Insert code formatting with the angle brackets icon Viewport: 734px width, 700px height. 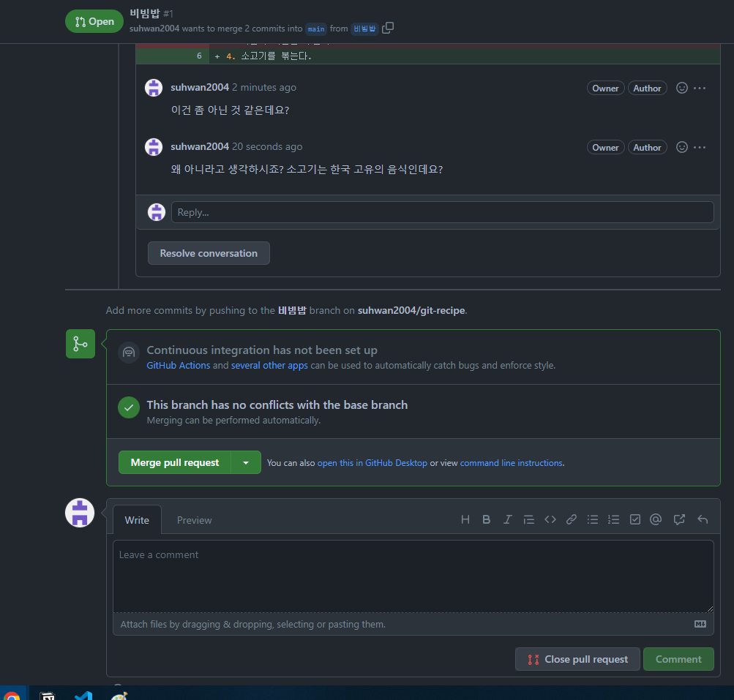point(550,519)
